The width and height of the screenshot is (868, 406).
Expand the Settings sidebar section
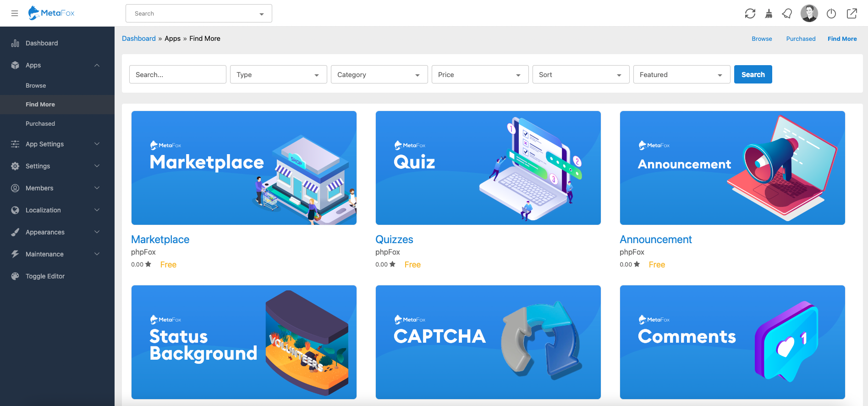[x=57, y=166]
